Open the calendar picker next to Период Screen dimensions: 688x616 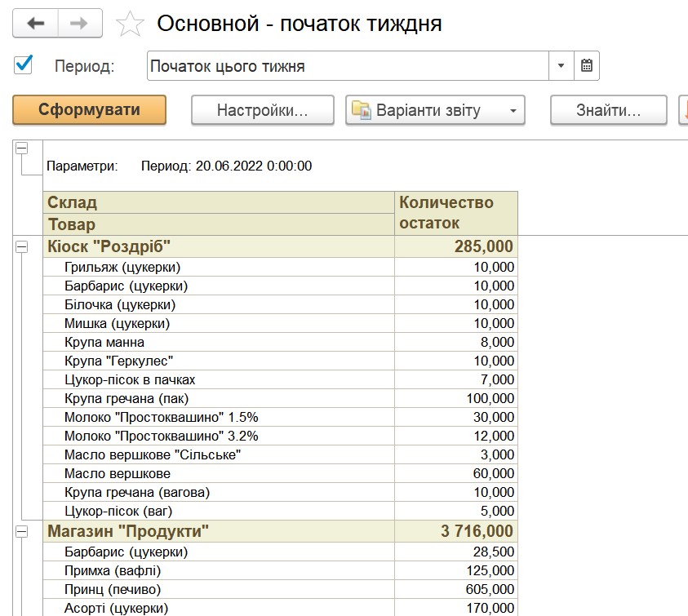click(587, 66)
